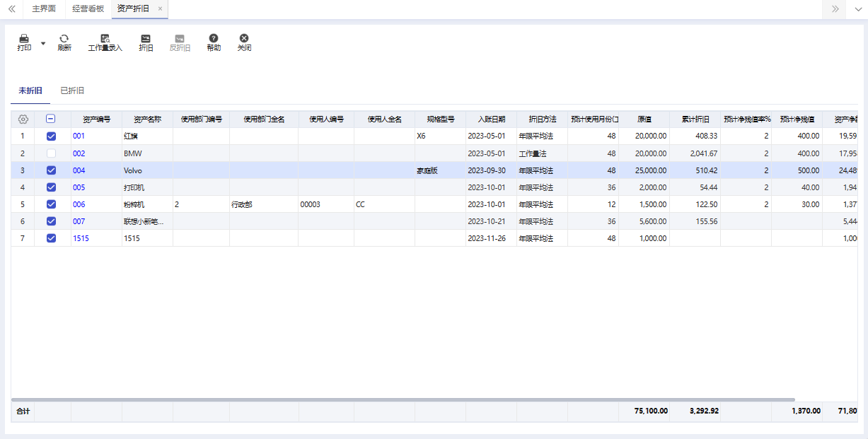Screen dimensions: 868x439
Task: Expand the 打印 dropdown arrow
Action: (x=43, y=43)
